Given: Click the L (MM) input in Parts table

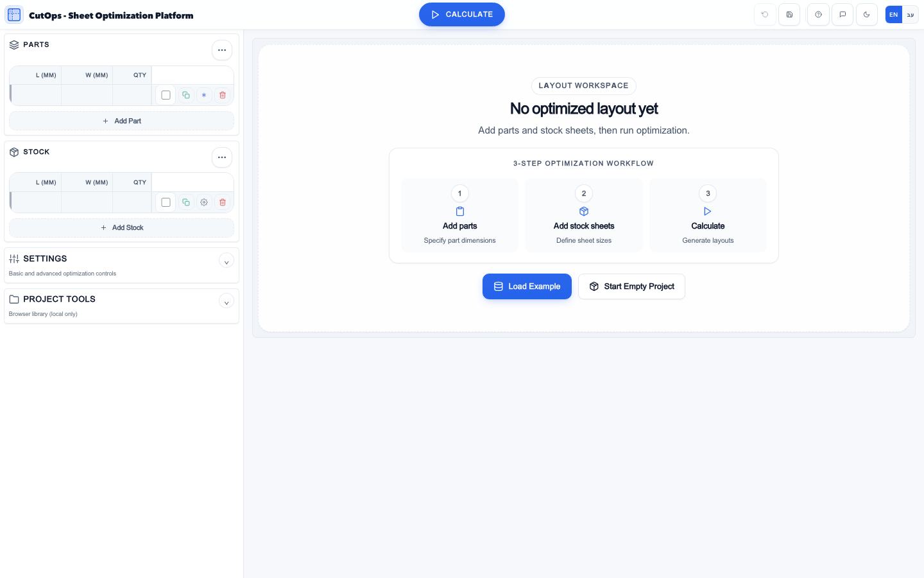Looking at the screenshot, I should (x=35, y=94).
